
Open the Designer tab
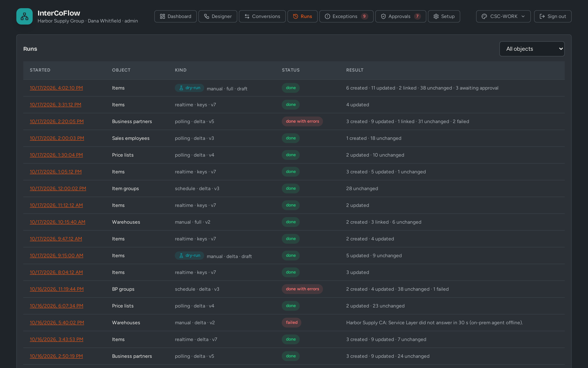click(x=218, y=16)
